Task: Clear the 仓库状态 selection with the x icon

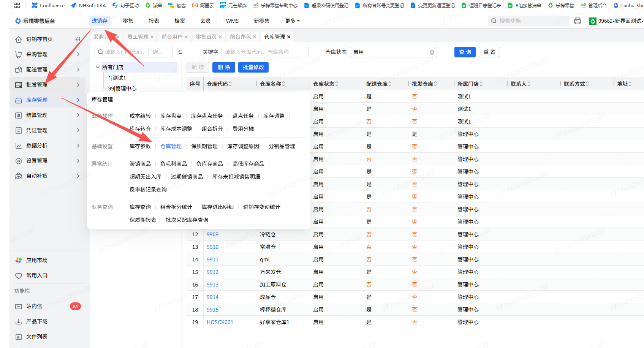Action: [432, 52]
